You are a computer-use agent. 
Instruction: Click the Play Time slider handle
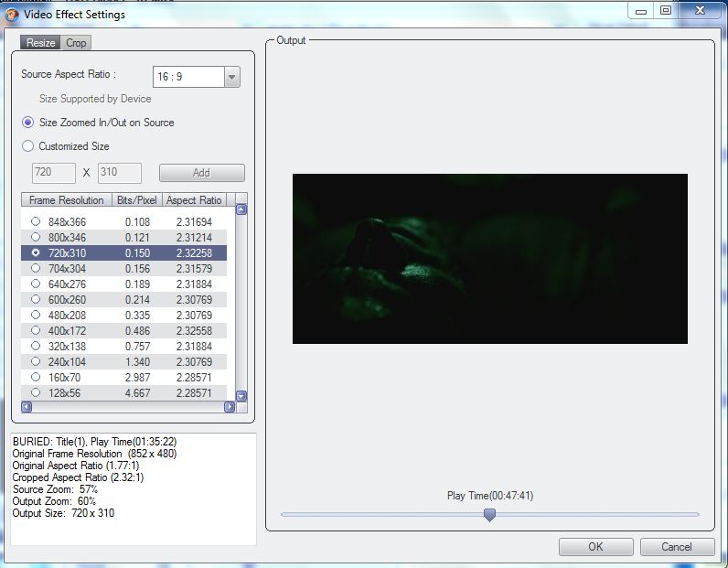click(490, 514)
